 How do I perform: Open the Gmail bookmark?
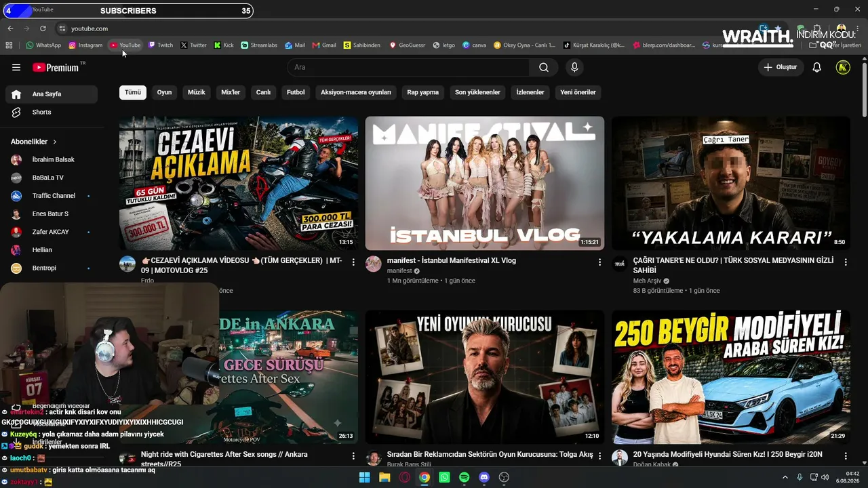click(324, 45)
